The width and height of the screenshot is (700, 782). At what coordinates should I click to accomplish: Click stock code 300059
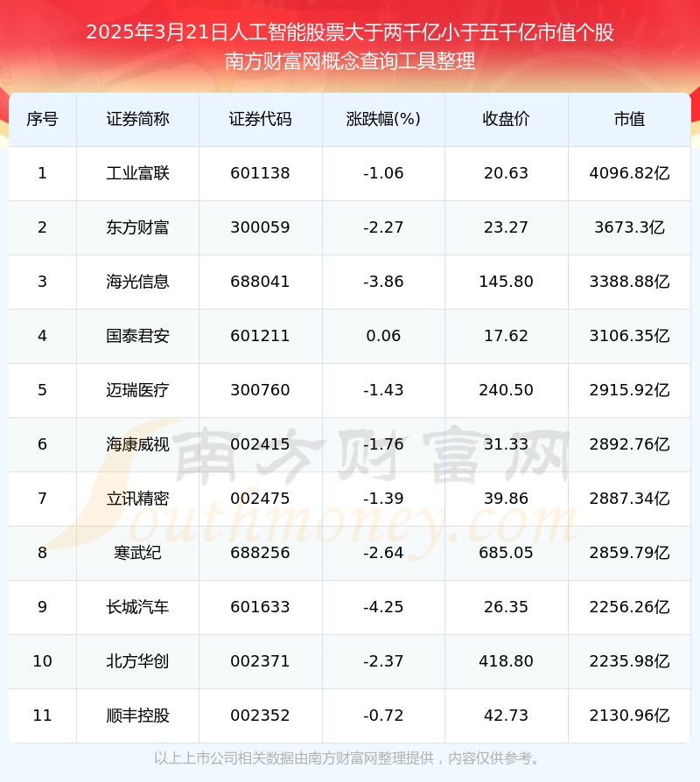[260, 227]
